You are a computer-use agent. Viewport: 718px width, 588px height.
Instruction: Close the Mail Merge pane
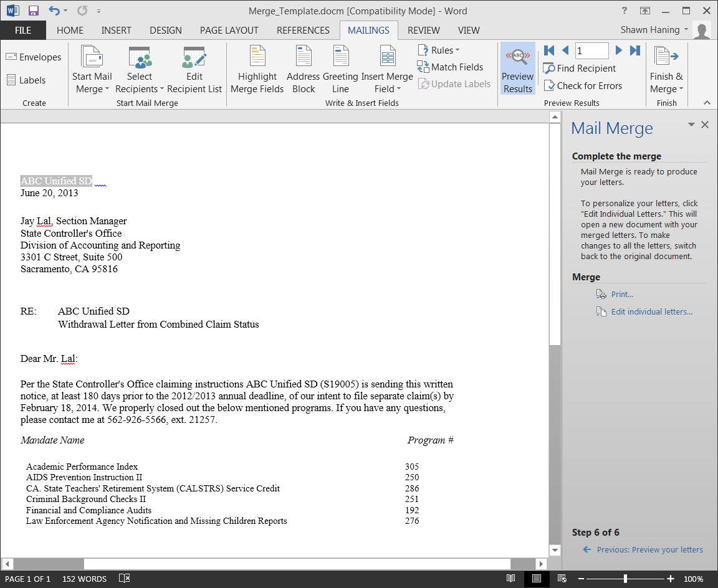click(705, 125)
